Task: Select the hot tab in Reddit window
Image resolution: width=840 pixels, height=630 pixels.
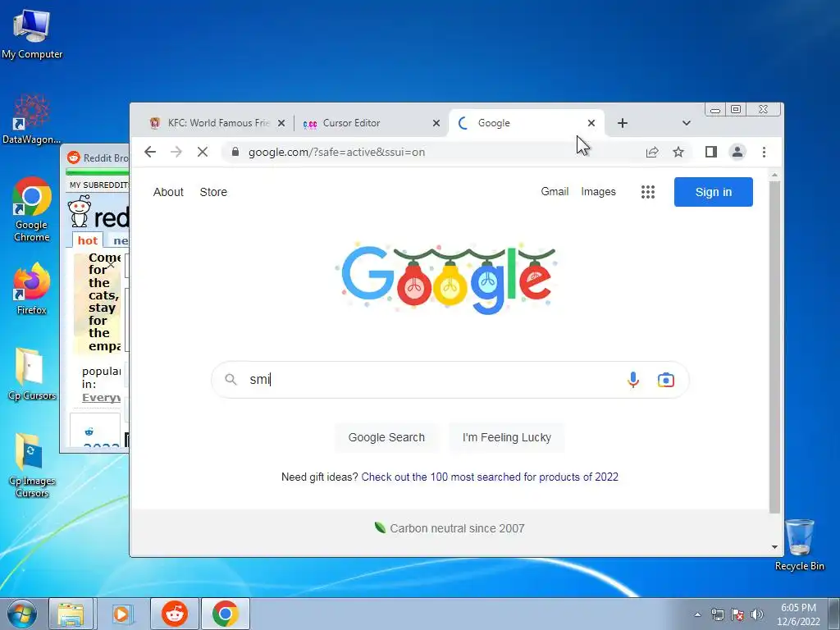Action: pos(87,240)
